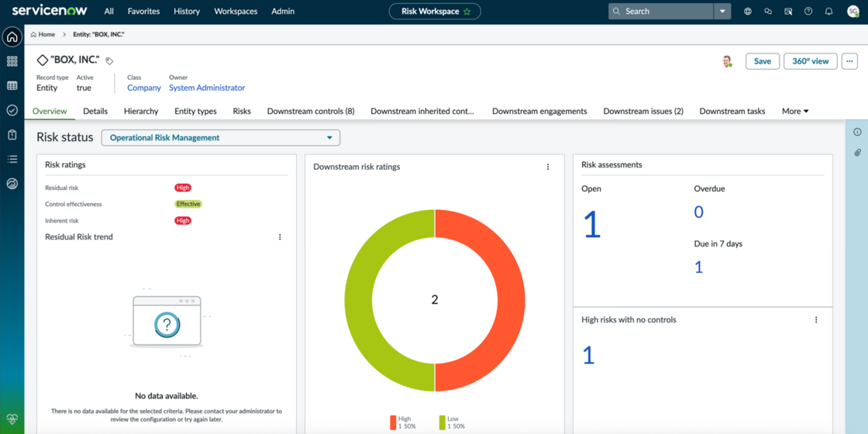Click the Save button

pyautogui.click(x=763, y=61)
